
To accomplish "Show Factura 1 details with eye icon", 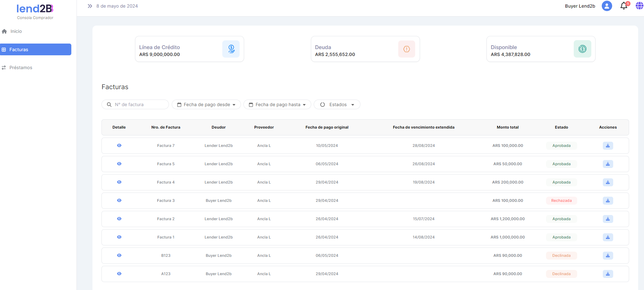I will point(119,237).
